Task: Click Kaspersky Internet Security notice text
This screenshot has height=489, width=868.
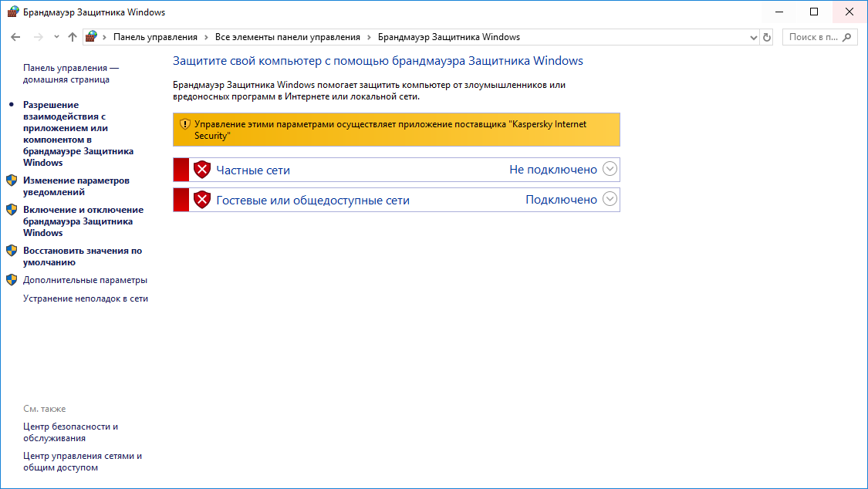Action: (x=390, y=130)
